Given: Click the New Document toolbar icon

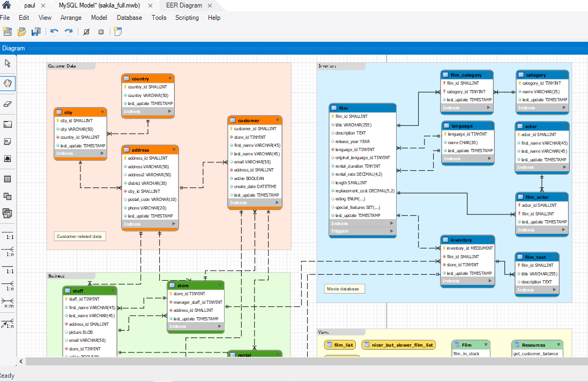Looking at the screenshot, I should (x=7, y=32).
